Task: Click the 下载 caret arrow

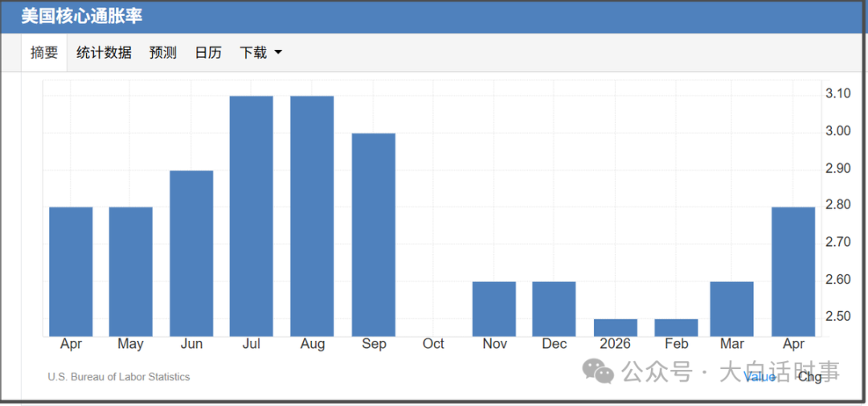Action: point(278,52)
